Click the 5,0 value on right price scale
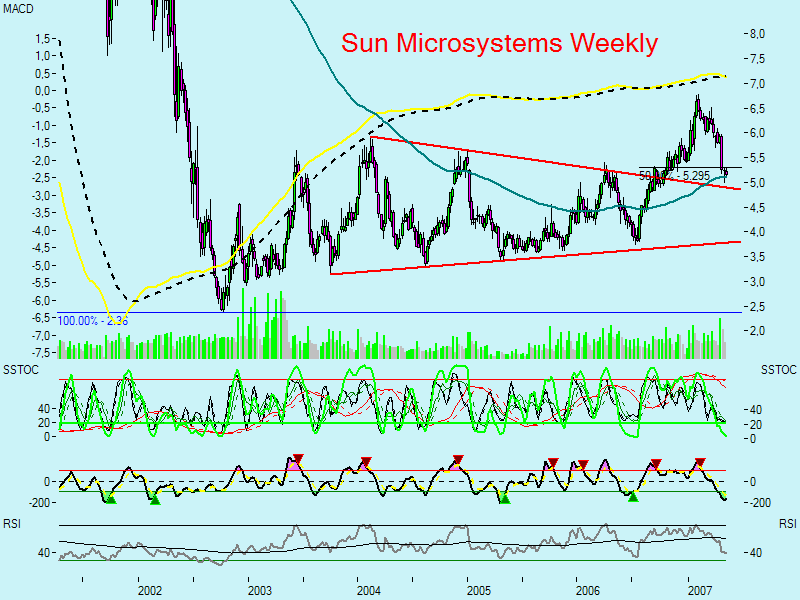The image size is (800, 600). click(757, 182)
